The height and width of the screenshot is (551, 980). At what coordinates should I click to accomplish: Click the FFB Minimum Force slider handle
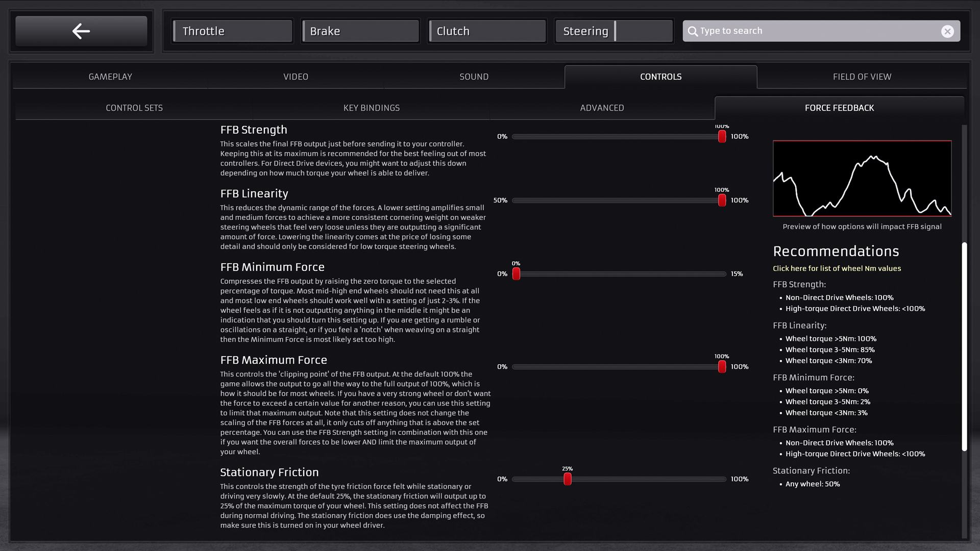point(516,274)
